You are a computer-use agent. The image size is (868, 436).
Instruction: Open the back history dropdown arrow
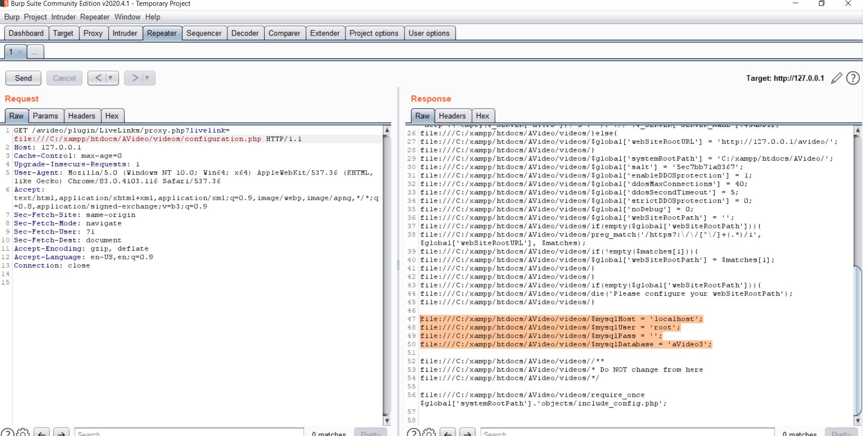click(110, 78)
